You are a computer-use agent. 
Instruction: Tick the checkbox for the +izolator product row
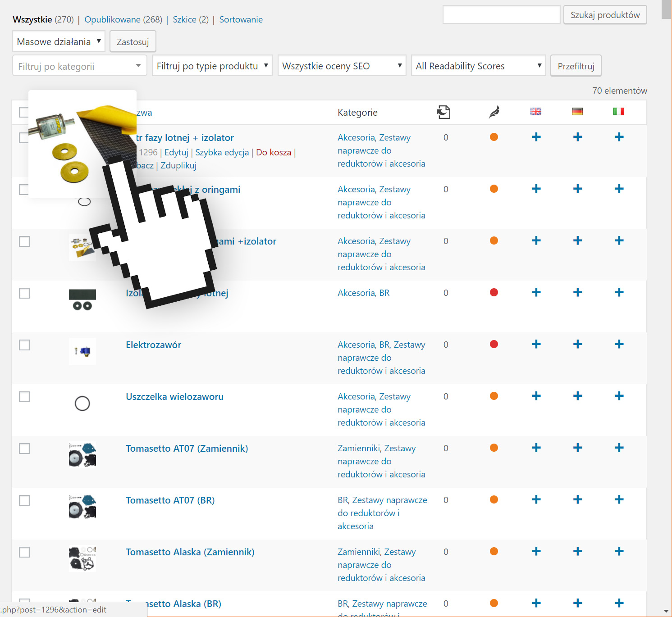coord(24,241)
